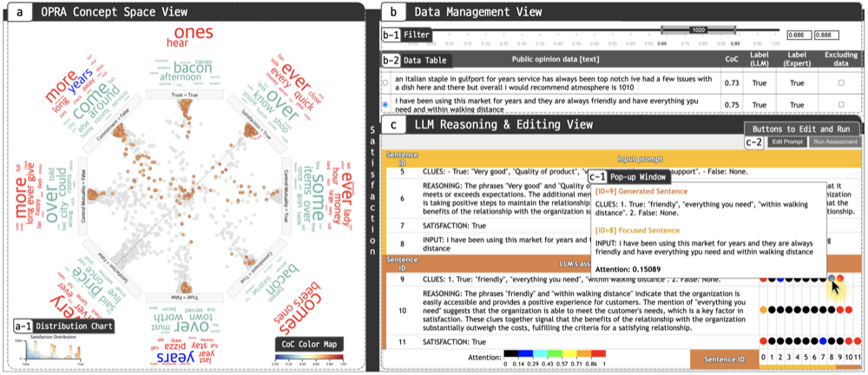Screen dimensions: 868x375
Task: Click the word hear below ones
Action: pos(176,42)
